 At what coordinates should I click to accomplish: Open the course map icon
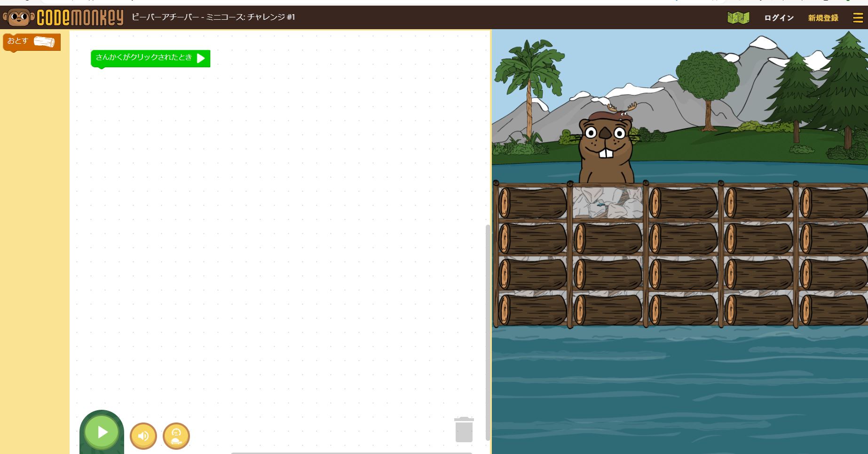[x=737, y=17]
